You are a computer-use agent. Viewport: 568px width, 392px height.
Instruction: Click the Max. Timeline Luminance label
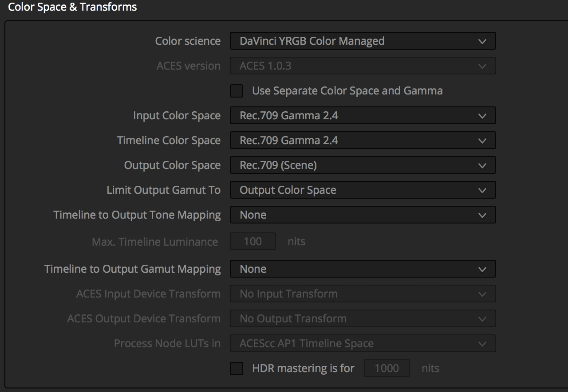tap(155, 242)
